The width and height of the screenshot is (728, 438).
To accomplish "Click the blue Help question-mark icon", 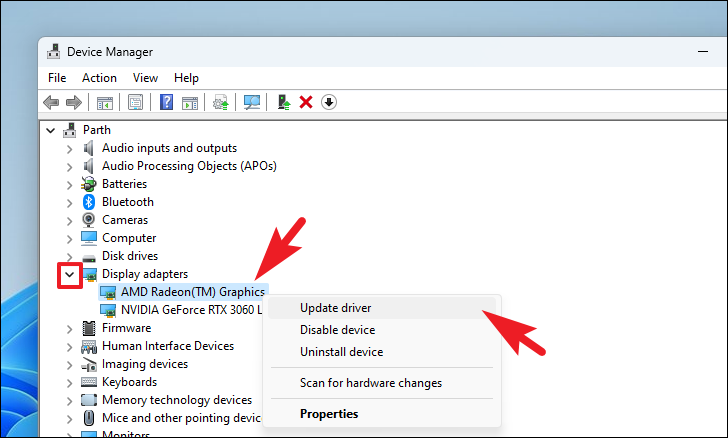I will (166, 102).
